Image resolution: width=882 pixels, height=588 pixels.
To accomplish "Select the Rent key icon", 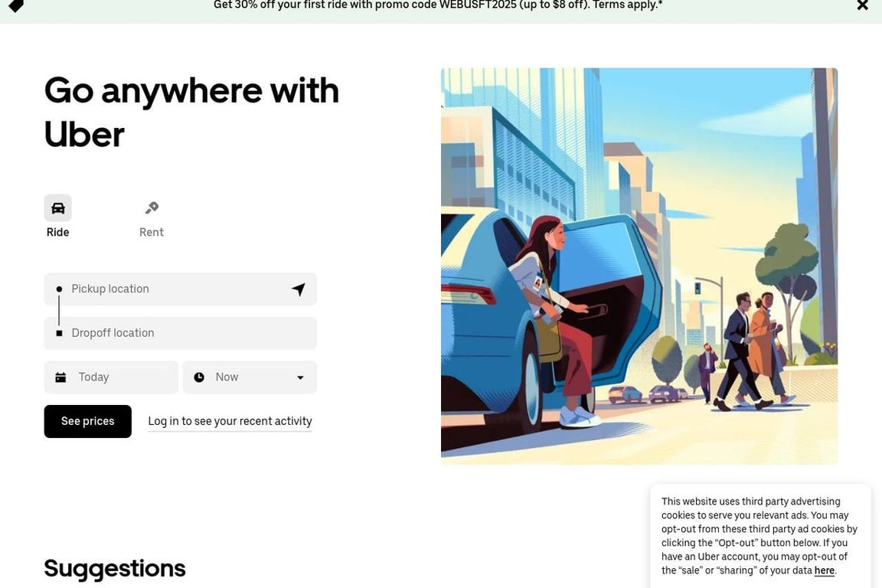I will pyautogui.click(x=152, y=208).
